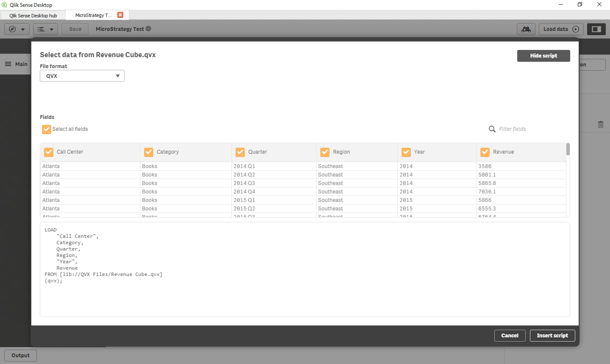Click the Hide script button
Image resolution: width=610 pixels, height=364 pixels.
[543, 56]
